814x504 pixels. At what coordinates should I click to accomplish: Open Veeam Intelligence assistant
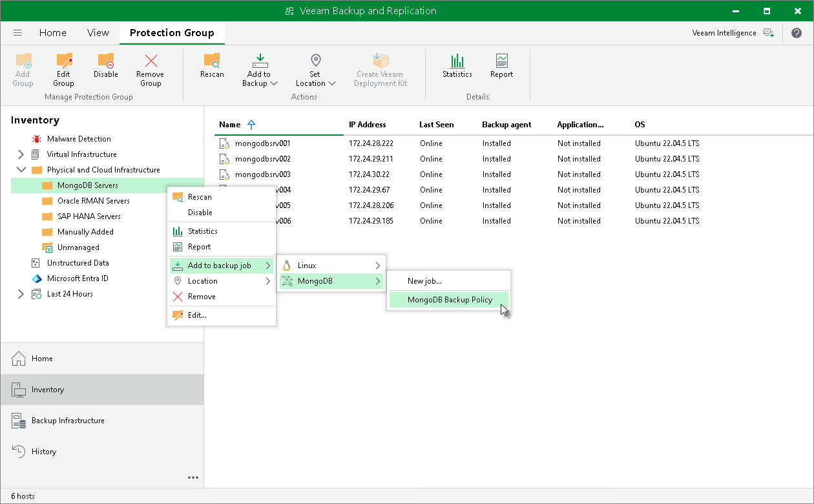click(x=733, y=33)
